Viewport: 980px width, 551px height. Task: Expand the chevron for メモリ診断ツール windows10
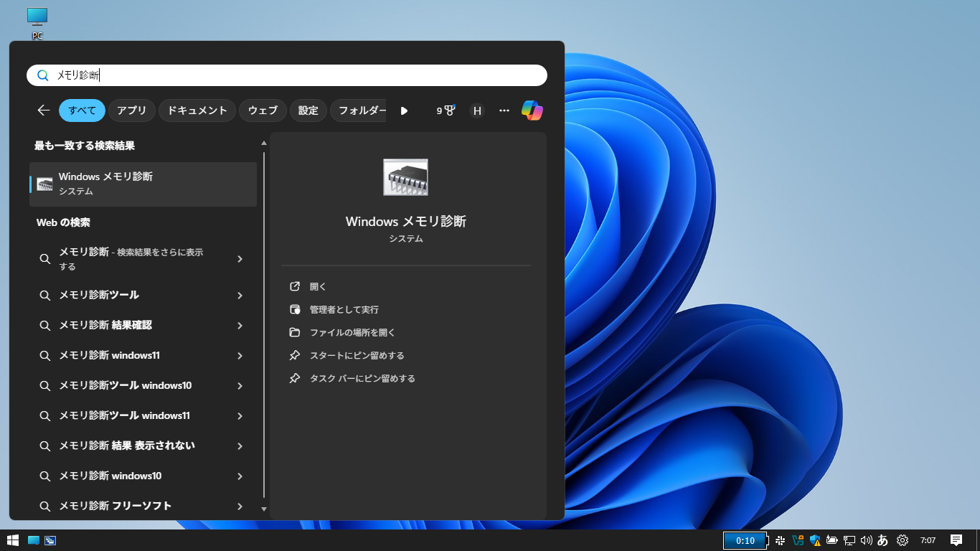240,386
